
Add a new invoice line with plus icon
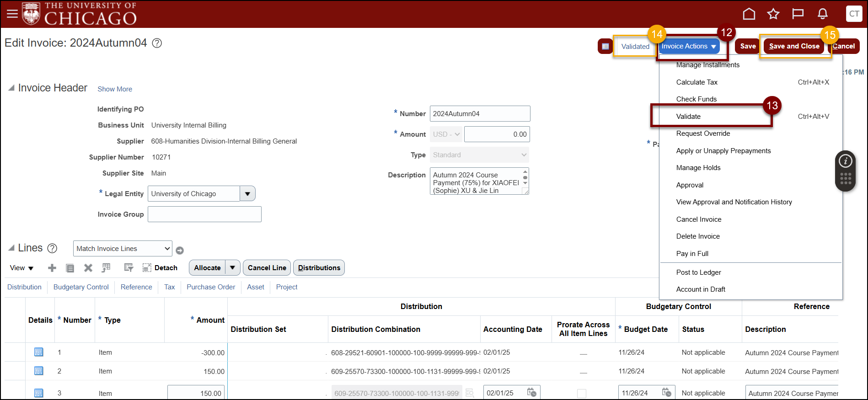[52, 268]
